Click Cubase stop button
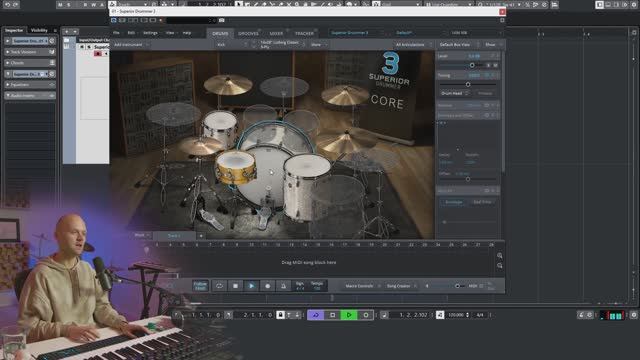 point(333,315)
